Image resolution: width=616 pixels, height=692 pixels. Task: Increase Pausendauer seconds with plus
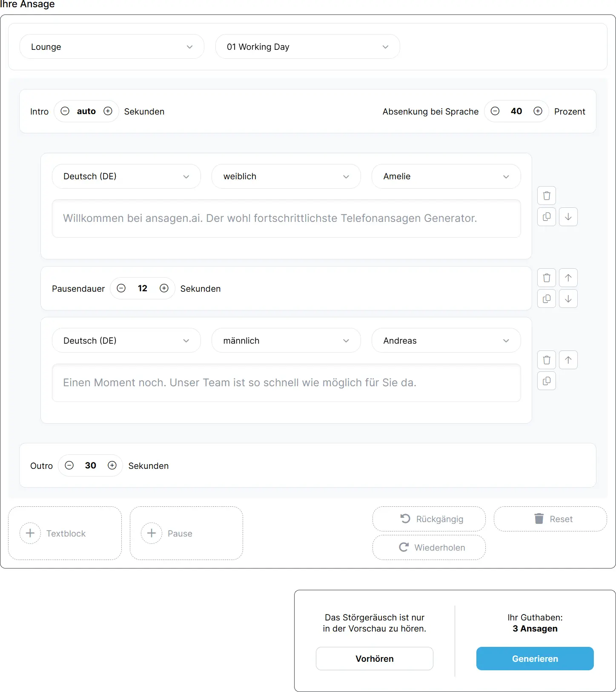coord(164,288)
